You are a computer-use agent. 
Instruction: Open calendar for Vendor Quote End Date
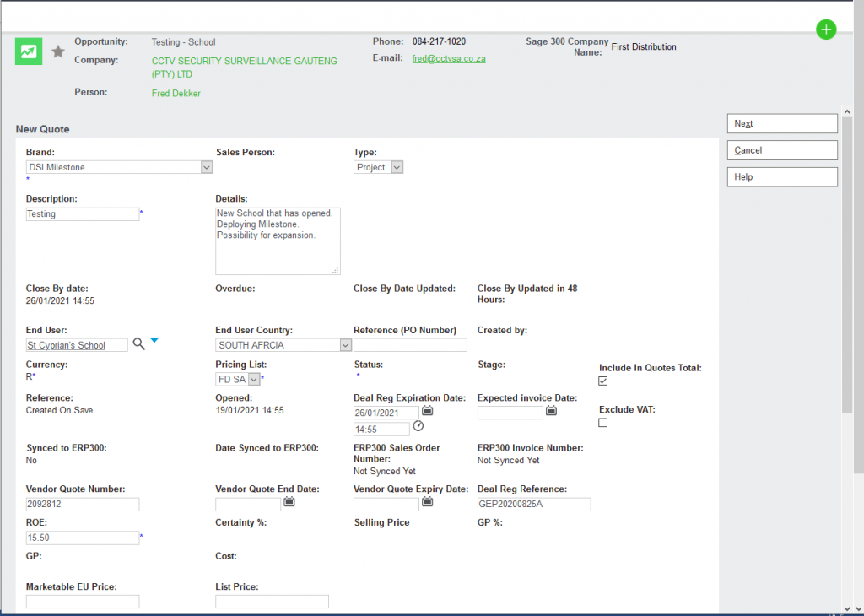click(x=289, y=502)
